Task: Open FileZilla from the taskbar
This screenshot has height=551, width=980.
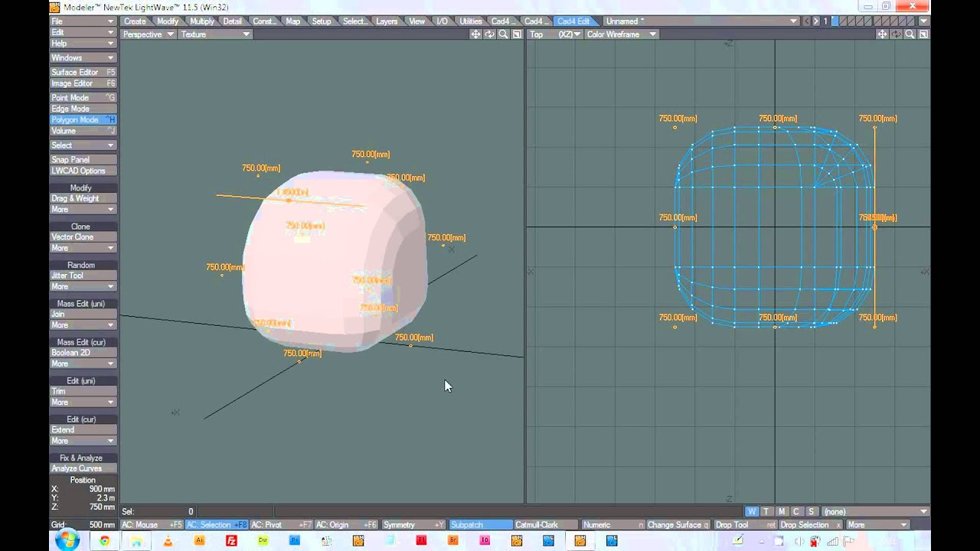Action: tap(231, 541)
